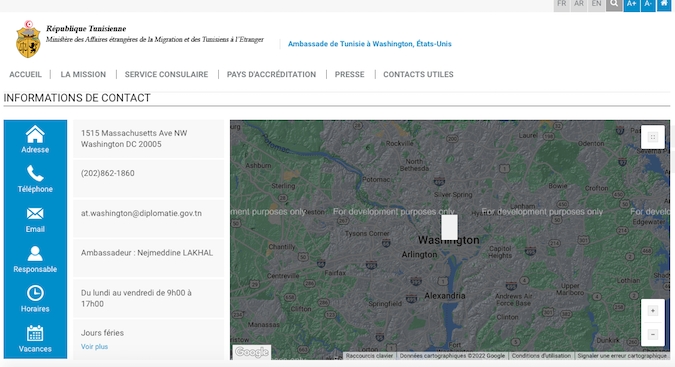675x367 pixels.
Task: Open the Vacances calendar icon
Action: pos(35,333)
